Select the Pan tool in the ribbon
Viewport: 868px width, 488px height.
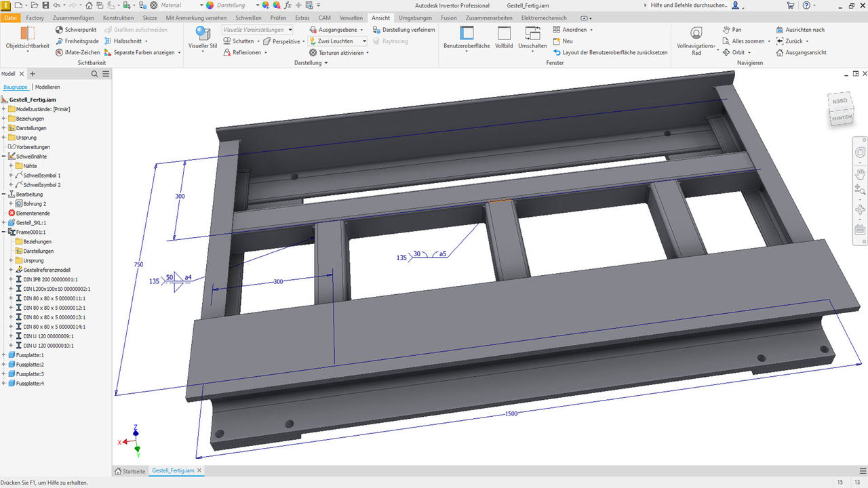pos(732,30)
